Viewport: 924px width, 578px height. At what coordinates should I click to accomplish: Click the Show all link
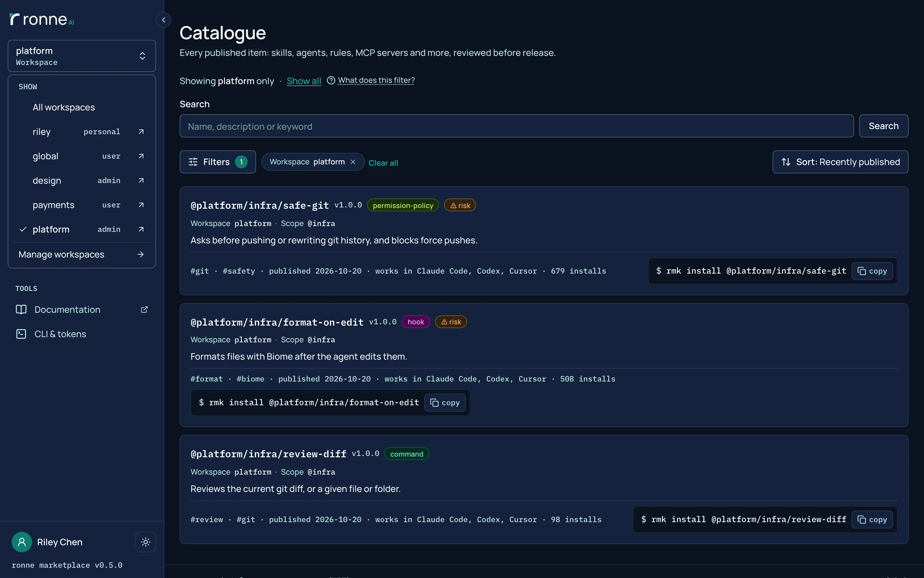click(x=304, y=81)
